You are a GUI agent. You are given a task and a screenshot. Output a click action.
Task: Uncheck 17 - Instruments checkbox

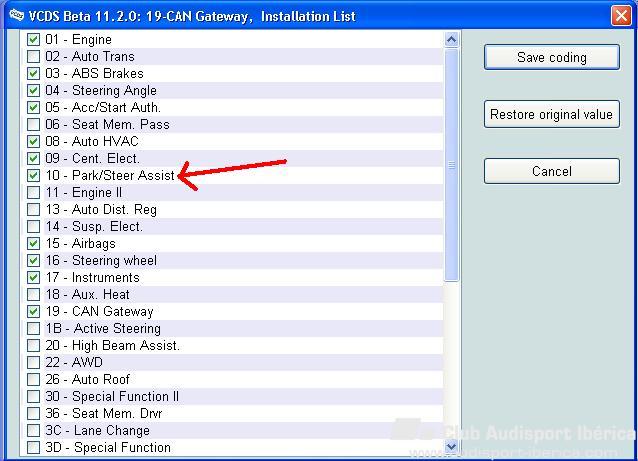pyautogui.click(x=33, y=277)
